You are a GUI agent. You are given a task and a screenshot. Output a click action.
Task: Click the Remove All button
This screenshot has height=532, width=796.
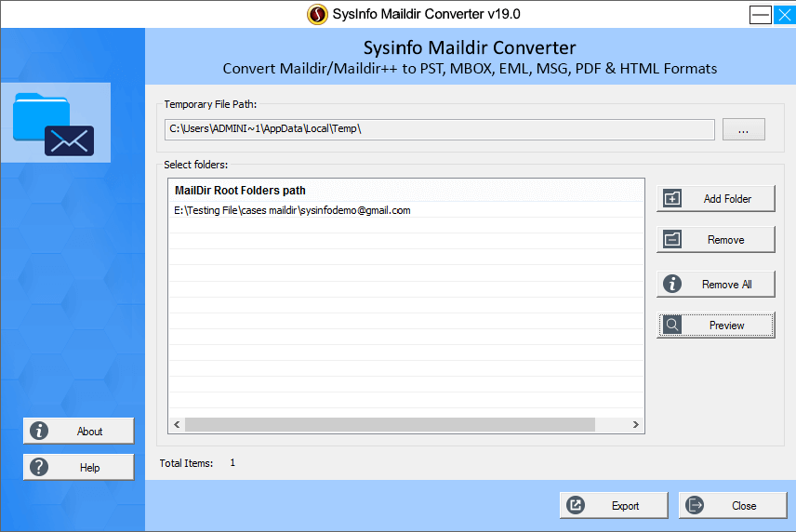tap(716, 285)
